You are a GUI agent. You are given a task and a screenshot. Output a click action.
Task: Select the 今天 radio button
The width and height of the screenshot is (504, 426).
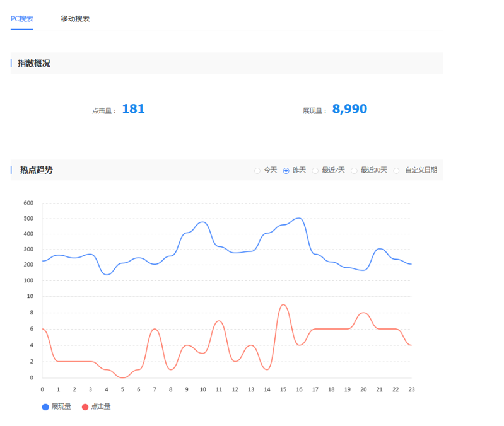coord(257,171)
